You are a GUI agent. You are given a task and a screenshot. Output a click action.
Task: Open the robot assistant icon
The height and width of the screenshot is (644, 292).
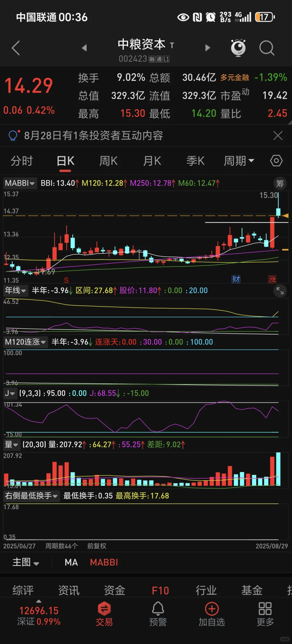point(238,48)
